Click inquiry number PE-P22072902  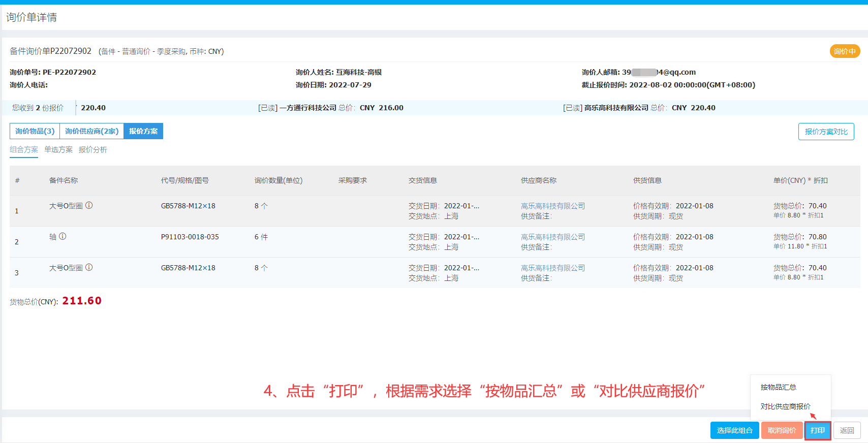pos(69,72)
